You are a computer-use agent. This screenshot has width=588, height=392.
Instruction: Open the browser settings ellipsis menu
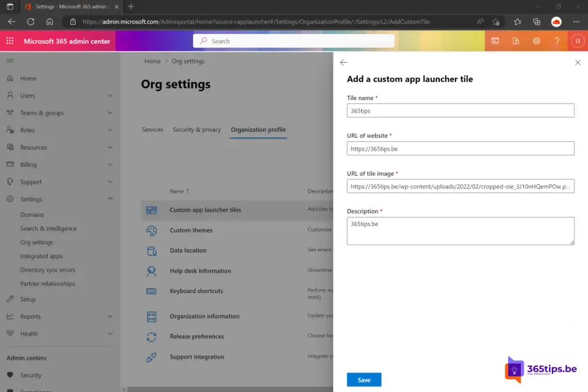click(x=577, y=22)
